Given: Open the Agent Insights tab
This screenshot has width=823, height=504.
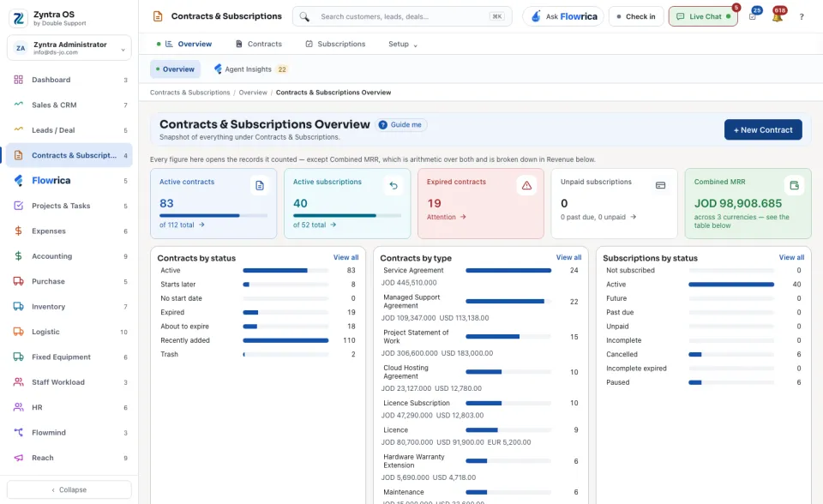Looking at the screenshot, I should 251,69.
